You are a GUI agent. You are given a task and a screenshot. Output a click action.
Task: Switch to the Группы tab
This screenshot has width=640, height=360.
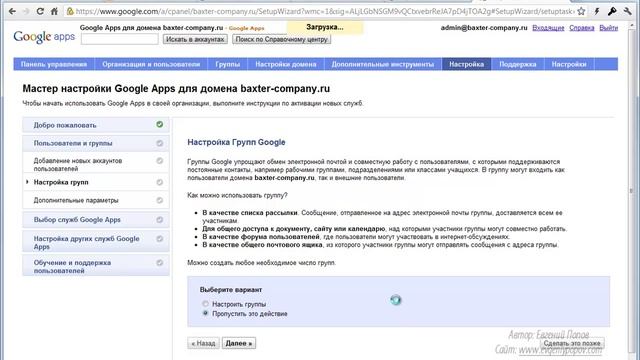(227, 64)
